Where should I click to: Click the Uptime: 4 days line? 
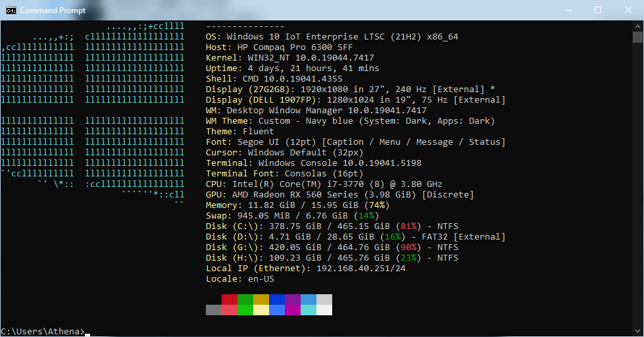coord(293,68)
